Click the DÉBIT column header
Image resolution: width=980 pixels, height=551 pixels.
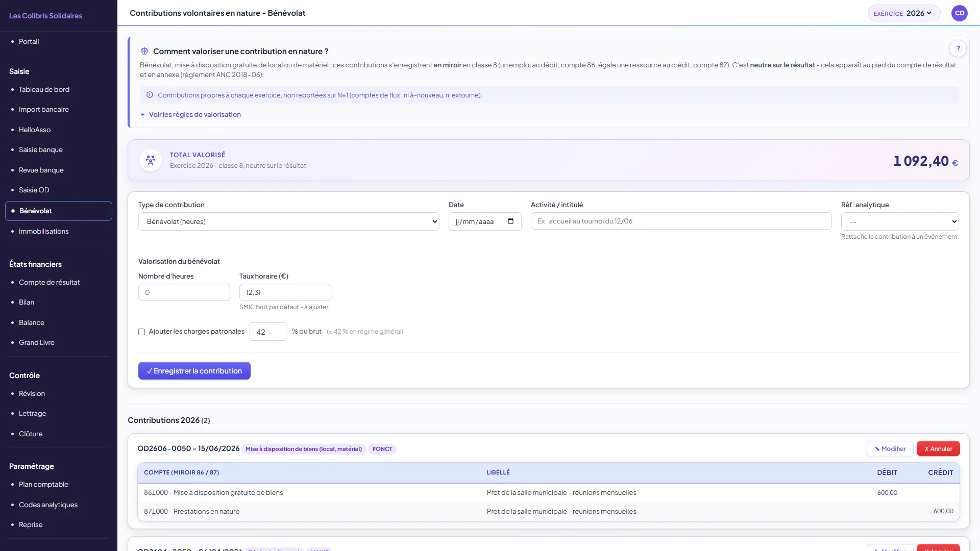click(x=887, y=472)
